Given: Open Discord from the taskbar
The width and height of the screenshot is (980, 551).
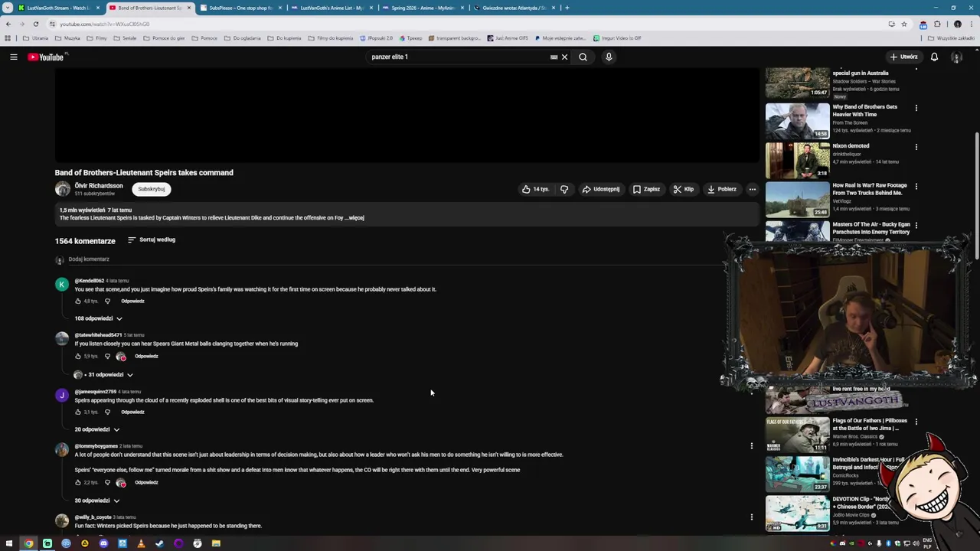Looking at the screenshot, I should coord(103,543).
